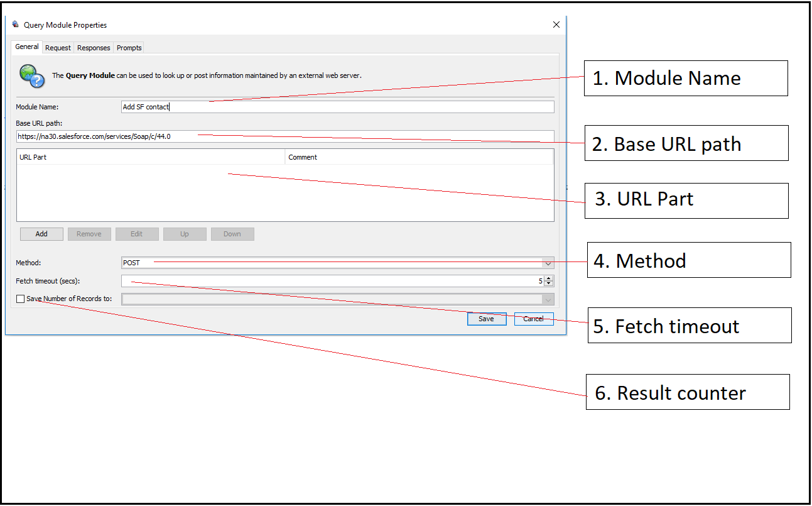
Task: Click the title bar application icon
Action: pyautogui.click(x=14, y=25)
